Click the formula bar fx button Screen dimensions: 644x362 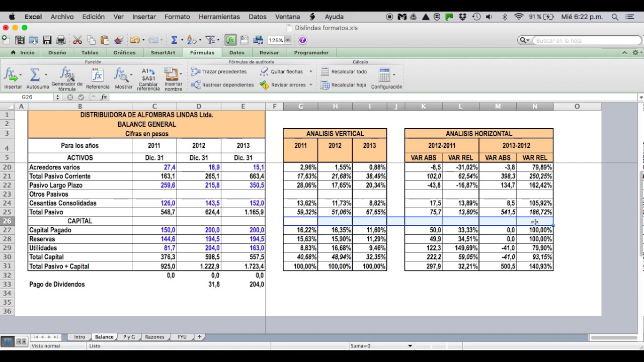(104, 97)
